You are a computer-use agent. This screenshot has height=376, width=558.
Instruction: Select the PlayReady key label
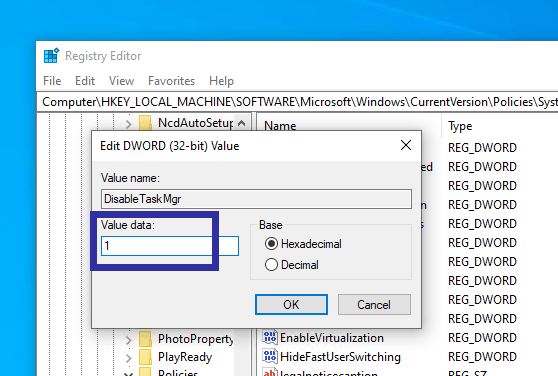click(185, 357)
